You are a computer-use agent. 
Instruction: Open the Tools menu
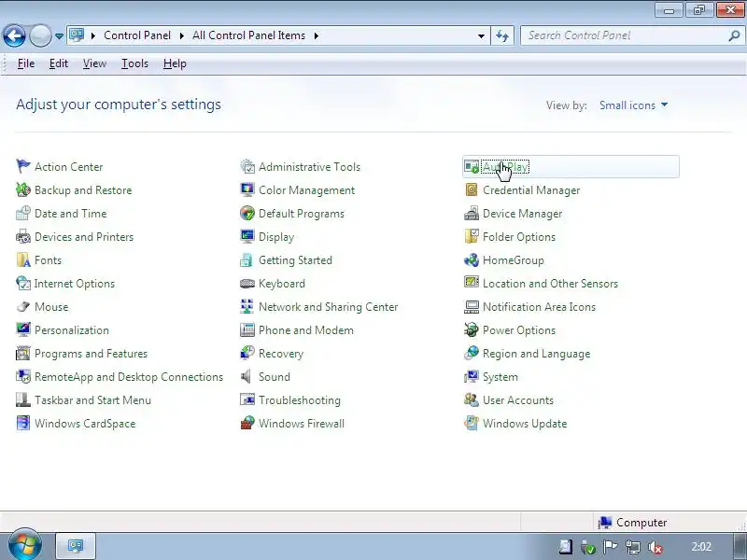coord(134,63)
